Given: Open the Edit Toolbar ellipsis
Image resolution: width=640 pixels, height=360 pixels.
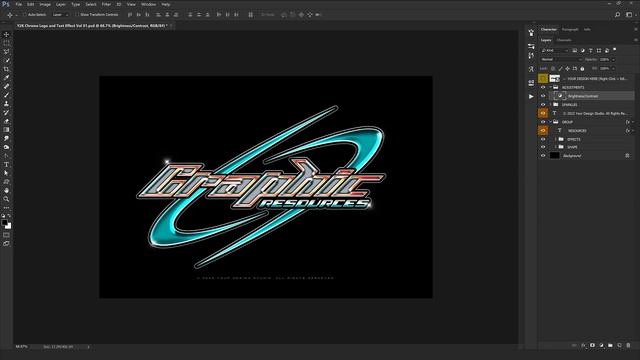Looking at the screenshot, I should tap(6, 208).
